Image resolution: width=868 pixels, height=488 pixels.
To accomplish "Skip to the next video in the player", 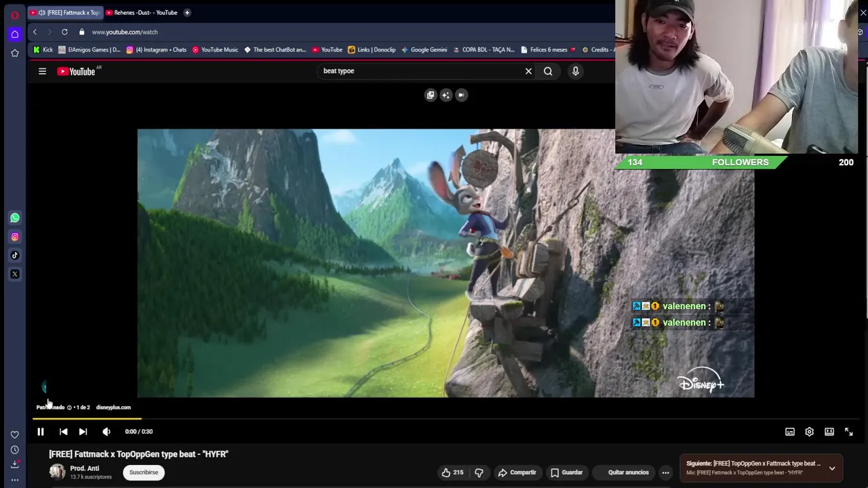I will [x=83, y=432].
